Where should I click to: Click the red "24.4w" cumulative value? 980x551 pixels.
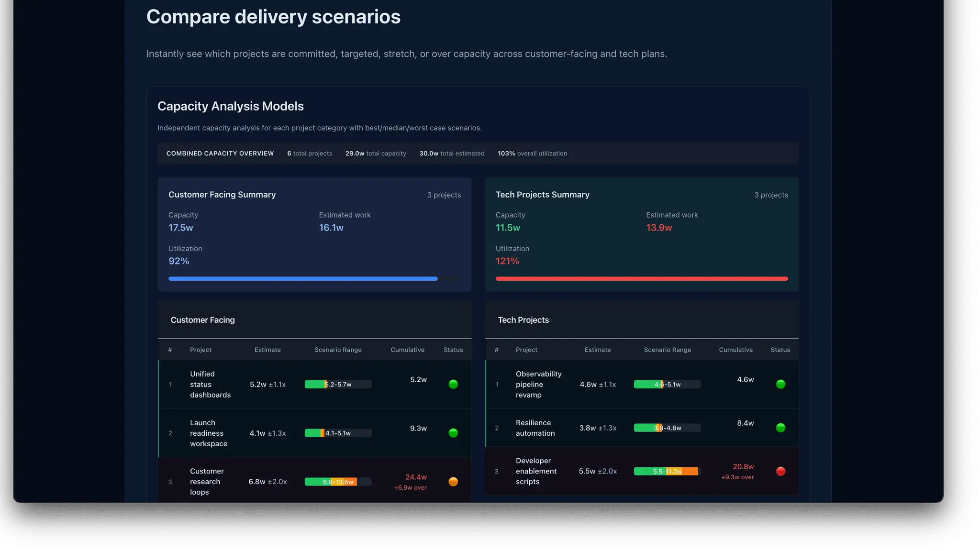416,477
